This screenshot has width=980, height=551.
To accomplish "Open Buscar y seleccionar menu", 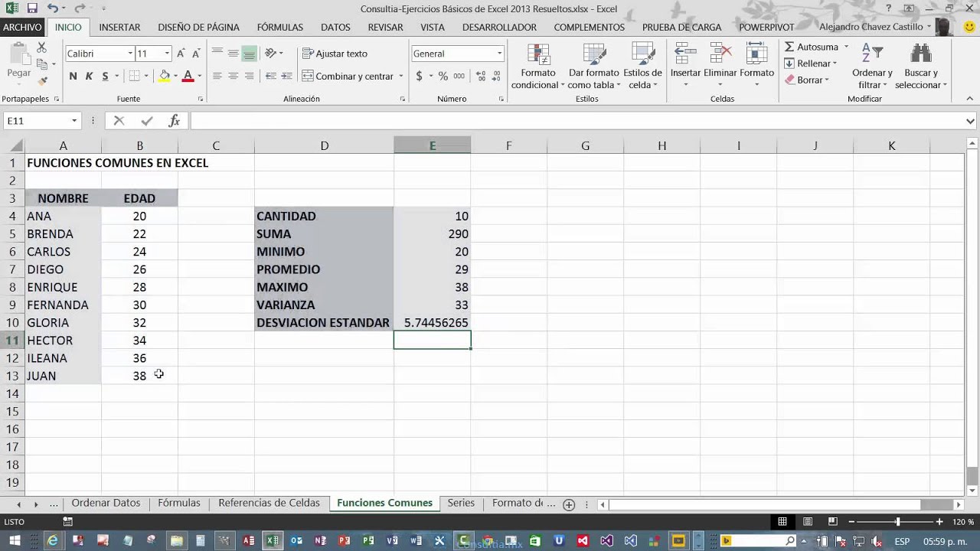I will (x=921, y=66).
